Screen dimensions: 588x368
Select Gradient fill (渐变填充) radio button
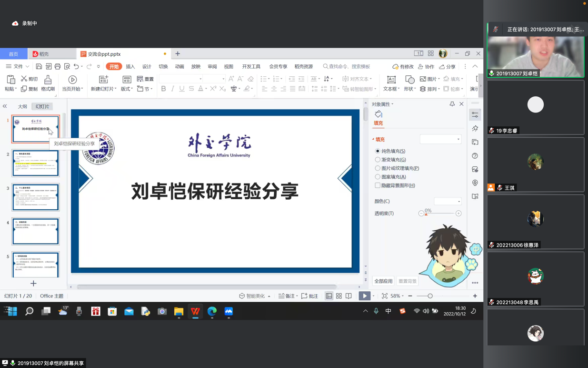(378, 160)
